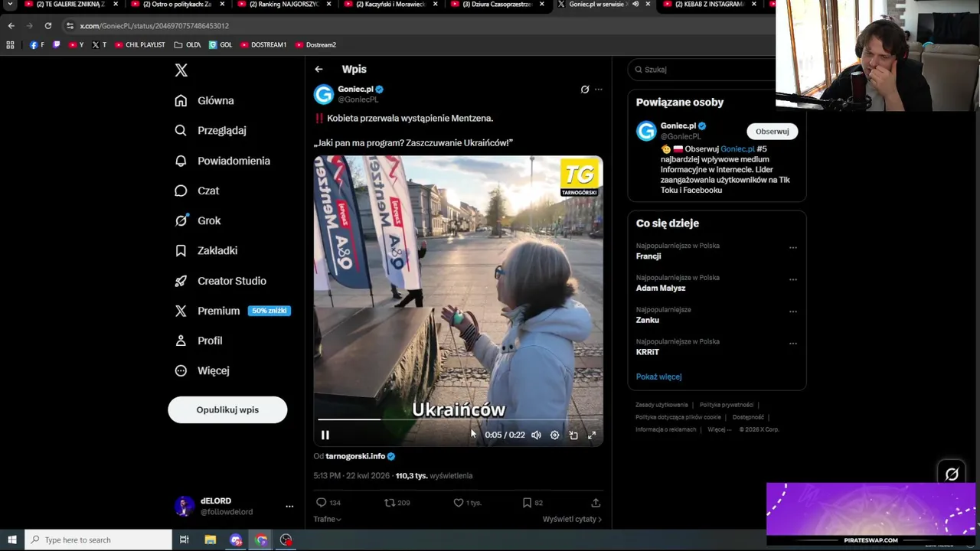
Task: Open Grok from the sidebar
Action: (198, 220)
